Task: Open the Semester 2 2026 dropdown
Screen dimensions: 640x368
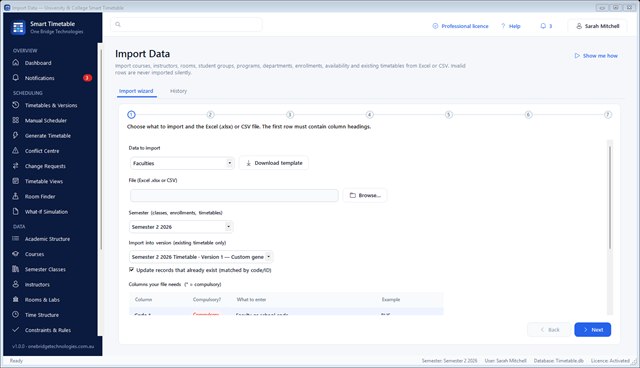Action: click(x=181, y=226)
